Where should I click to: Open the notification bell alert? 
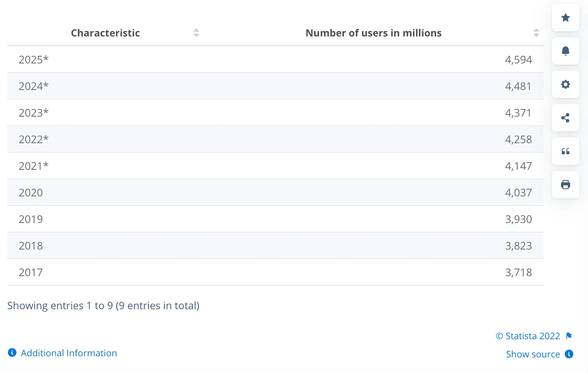[x=566, y=51]
